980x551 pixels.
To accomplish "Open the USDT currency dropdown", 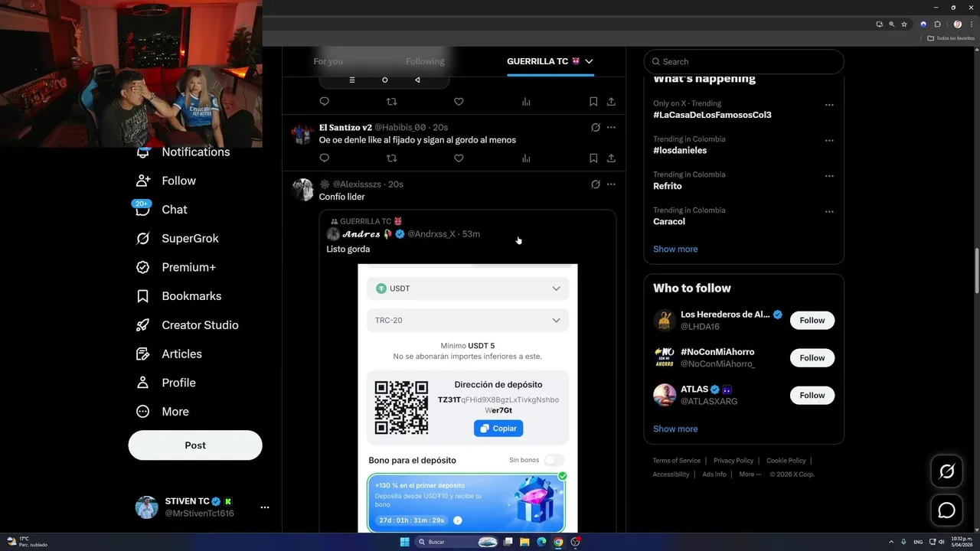I will [x=468, y=289].
